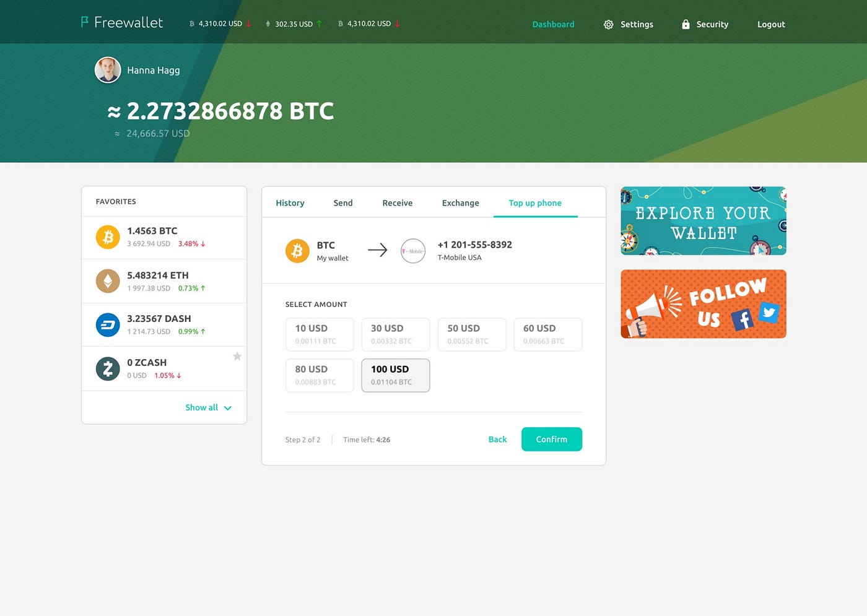
Task: Switch to the Exchange tab
Action: click(x=460, y=202)
